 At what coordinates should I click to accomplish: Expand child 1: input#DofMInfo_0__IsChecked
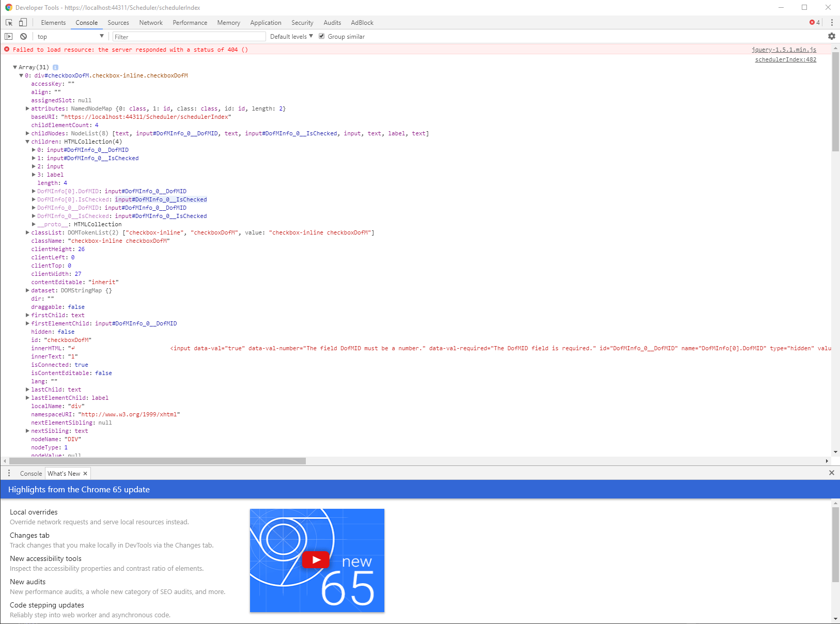click(34, 158)
